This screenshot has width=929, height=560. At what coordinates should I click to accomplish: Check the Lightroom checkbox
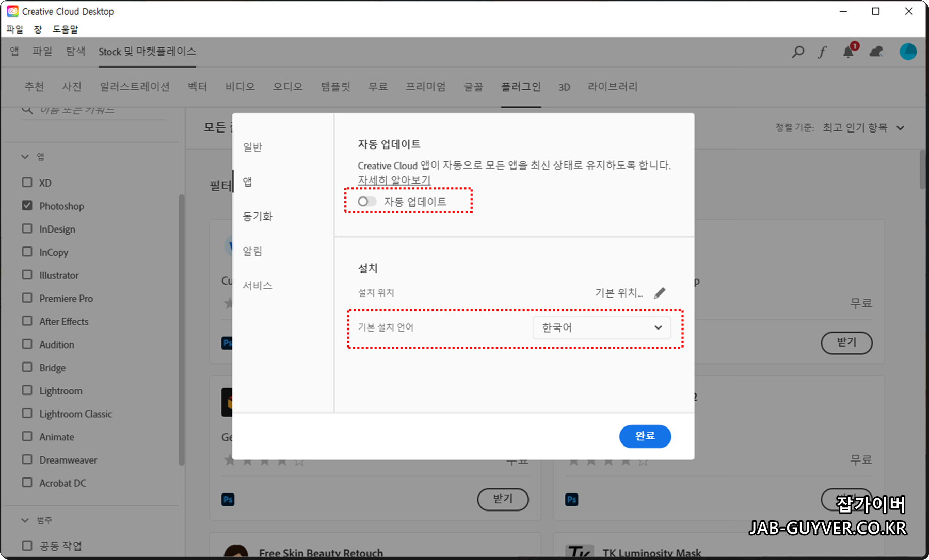point(27,390)
